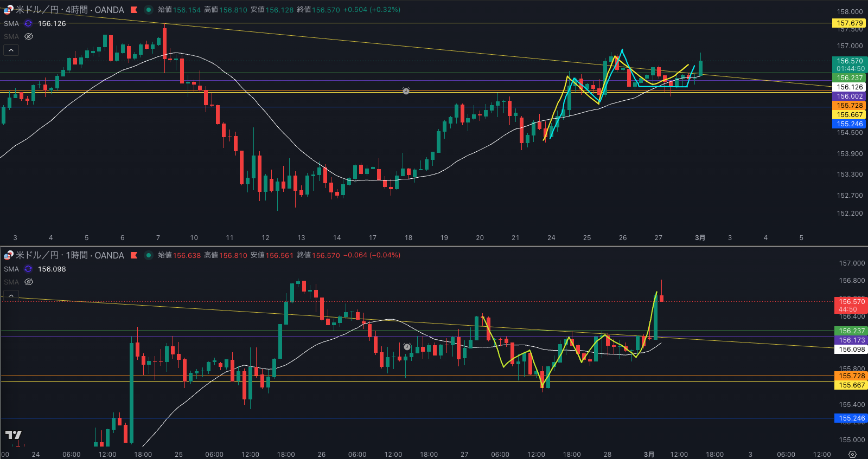868x459 pixels.
Task: Click the TradingView logo in lower chart
Action: 14,435
